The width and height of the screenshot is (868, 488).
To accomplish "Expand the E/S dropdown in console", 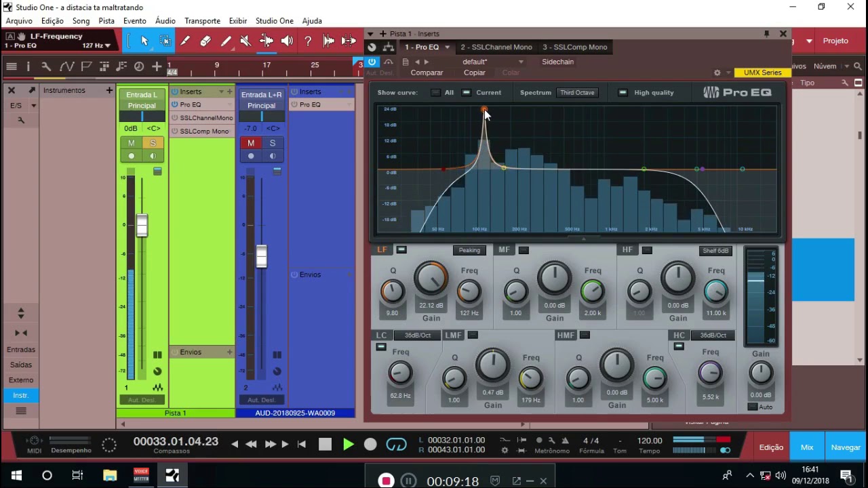I will coord(33,106).
